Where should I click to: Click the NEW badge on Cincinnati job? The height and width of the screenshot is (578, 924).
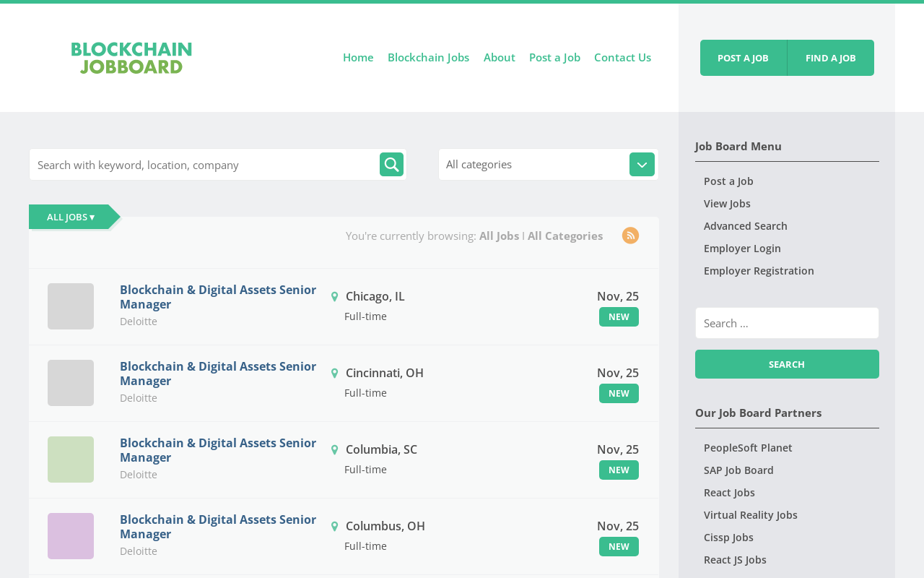pyautogui.click(x=619, y=394)
